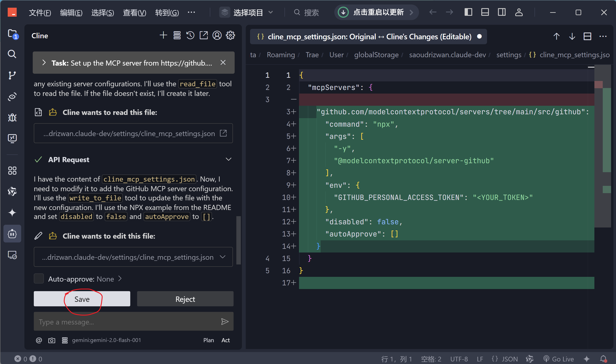This screenshot has height=364, width=616.
Task: Expand the Task header chevron
Action: click(44, 63)
